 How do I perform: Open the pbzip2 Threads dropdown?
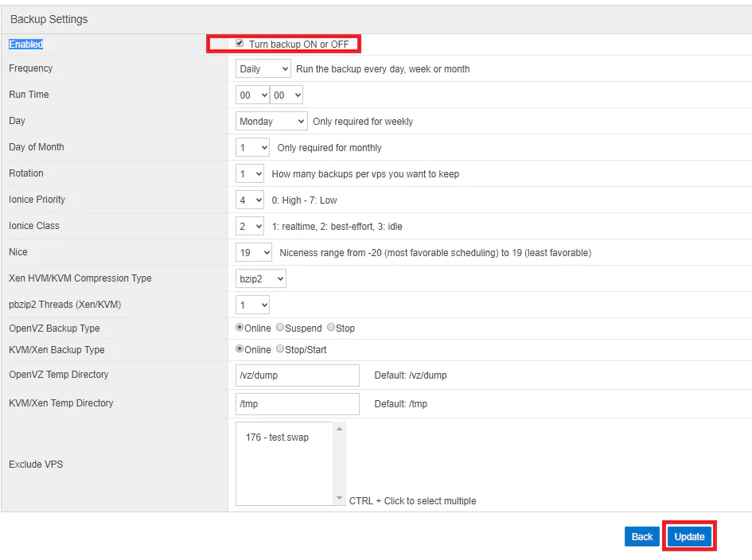[253, 305]
